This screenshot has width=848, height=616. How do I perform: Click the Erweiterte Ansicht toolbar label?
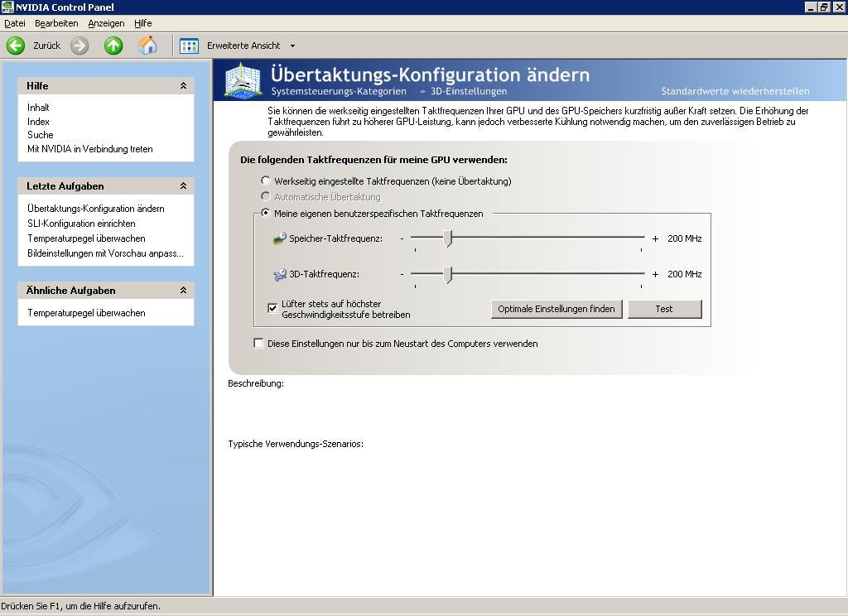(243, 46)
